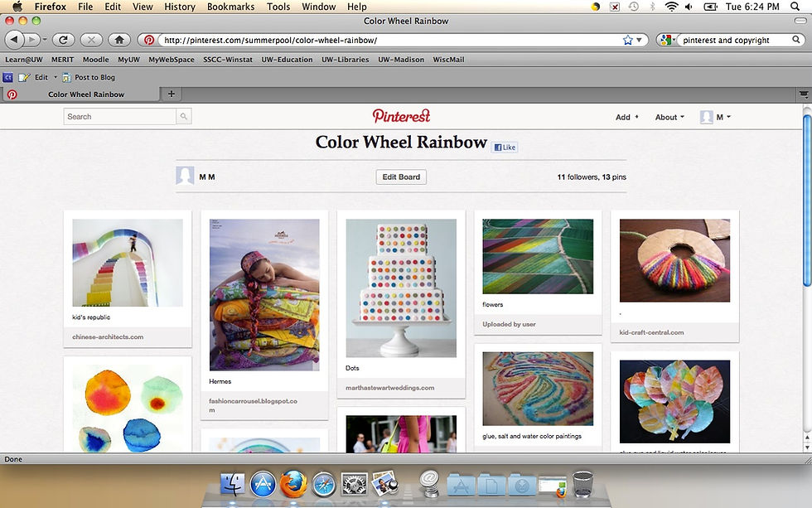Go forward with the forward arrow button
This screenshot has height=508, width=812.
pyautogui.click(x=32, y=39)
